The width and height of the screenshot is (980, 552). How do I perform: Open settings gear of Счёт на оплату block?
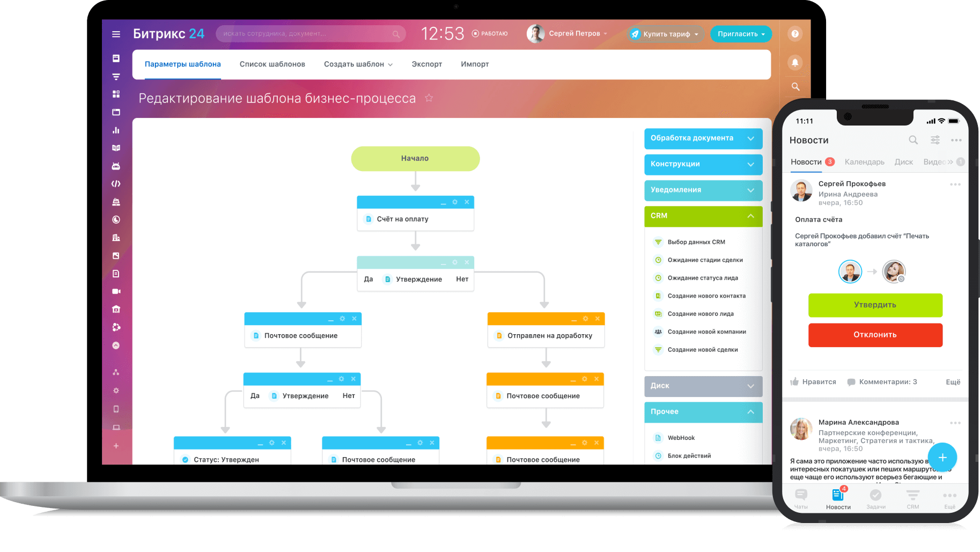click(455, 202)
